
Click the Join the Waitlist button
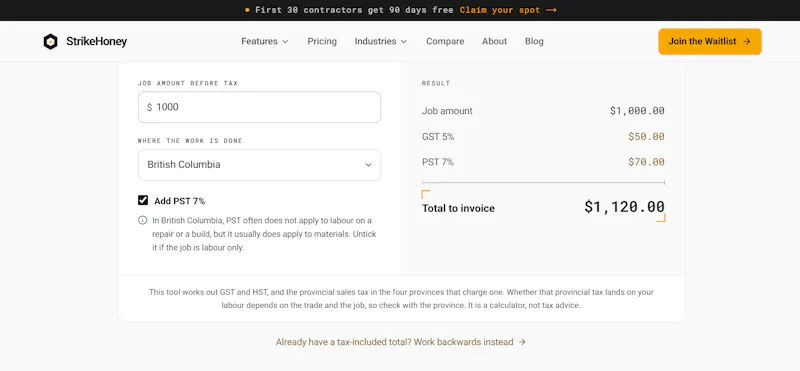click(710, 41)
